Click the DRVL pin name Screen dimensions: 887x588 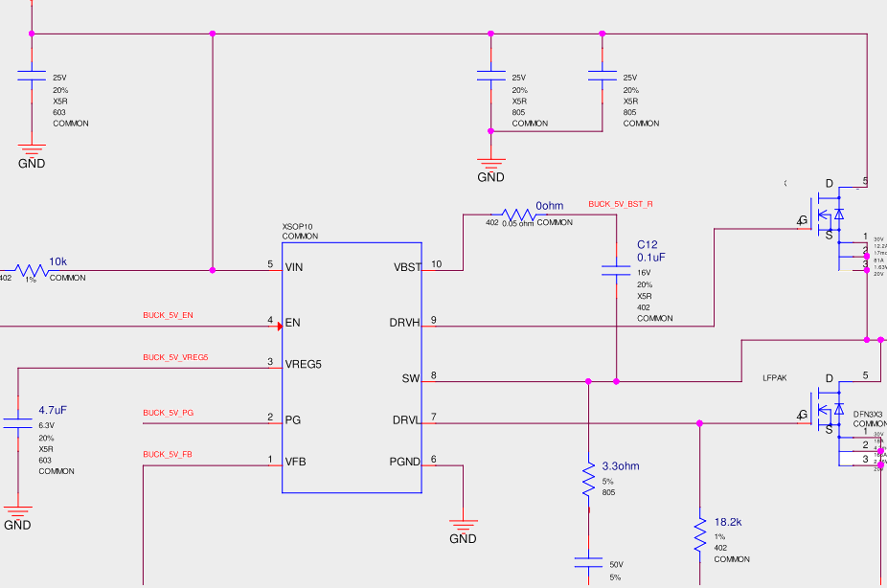pos(406,420)
